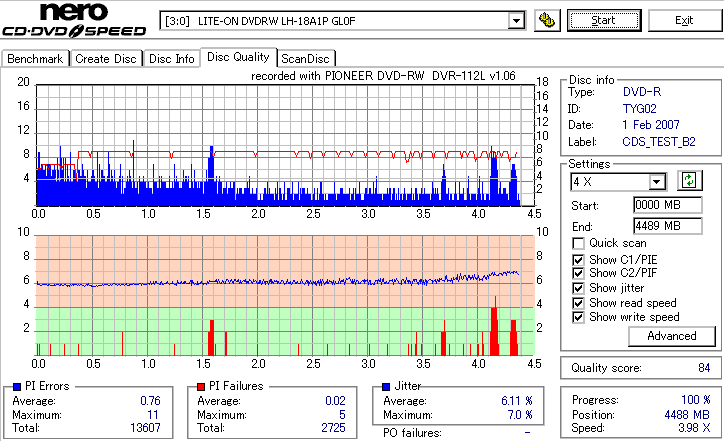Click PI Failures total 2725
This screenshot has height=441, width=724.
click(x=333, y=428)
